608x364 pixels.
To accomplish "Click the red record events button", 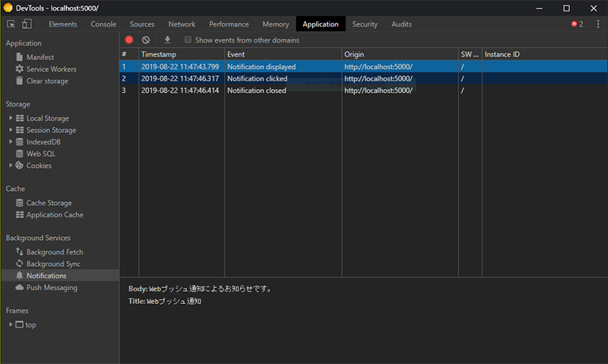I will 129,40.
